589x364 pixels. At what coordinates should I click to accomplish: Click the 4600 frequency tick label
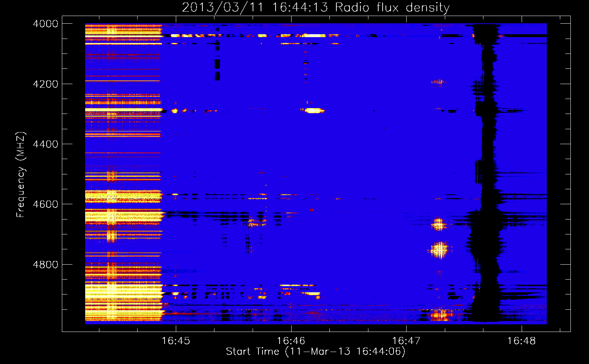click(46, 204)
